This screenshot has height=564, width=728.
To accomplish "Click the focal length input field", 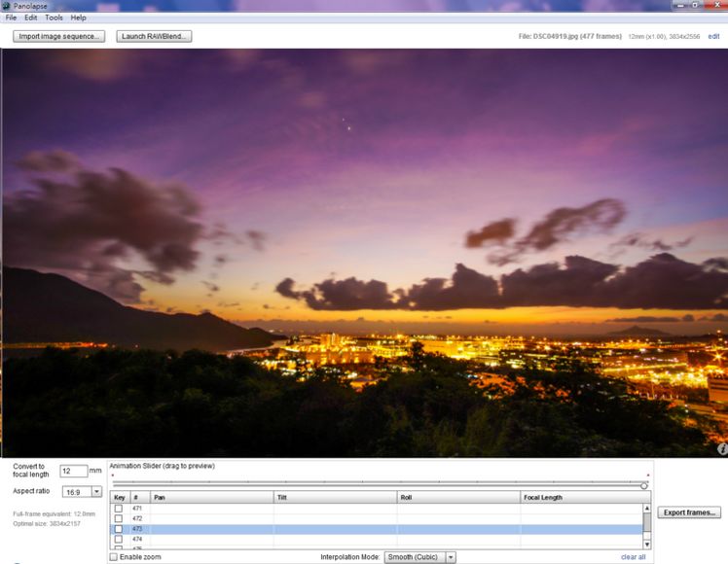I will tap(73, 471).
